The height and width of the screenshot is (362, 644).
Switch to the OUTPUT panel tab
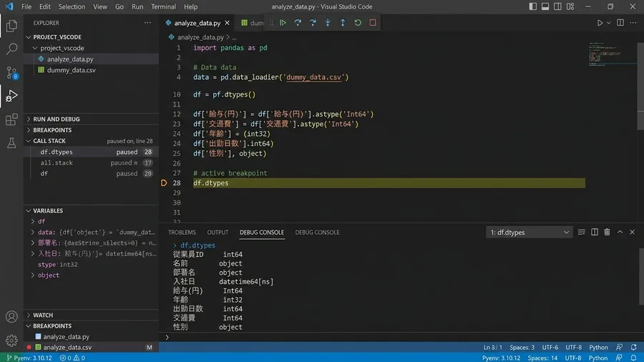point(218,233)
